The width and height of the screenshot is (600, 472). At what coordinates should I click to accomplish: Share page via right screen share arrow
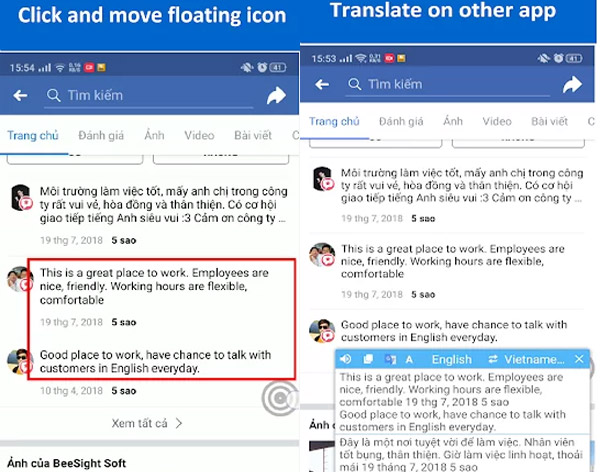click(x=572, y=85)
